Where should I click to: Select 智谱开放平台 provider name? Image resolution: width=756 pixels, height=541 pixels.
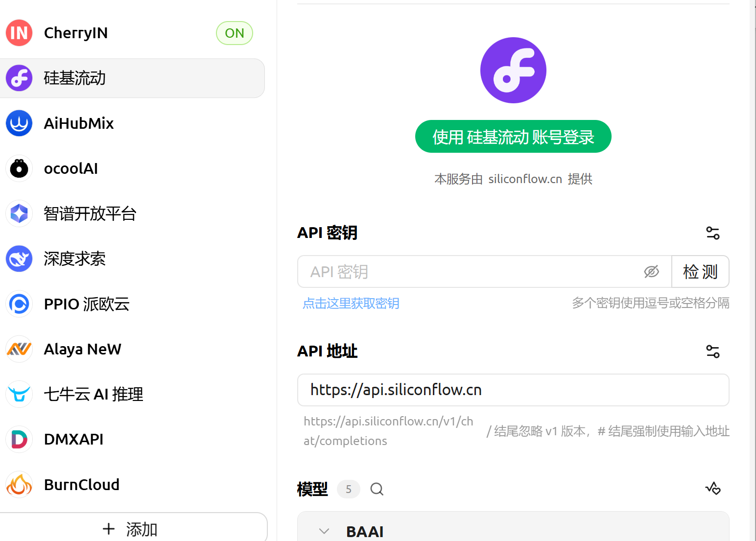[x=90, y=213]
